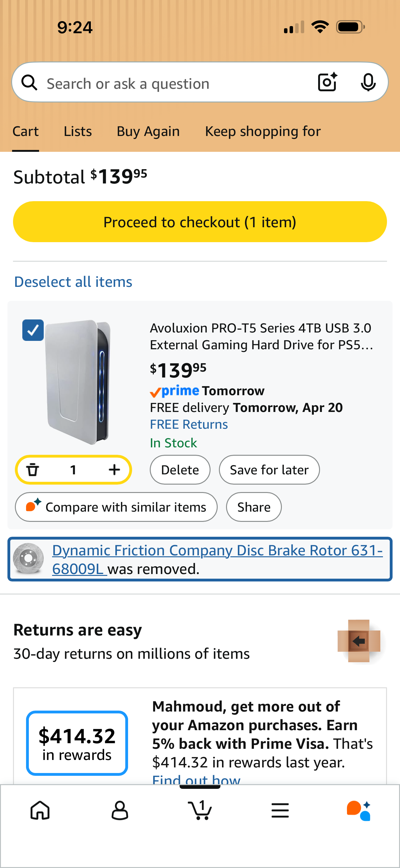This screenshot has height=868, width=400.
Task: Open the hamburger menu icon
Action: coord(280,810)
